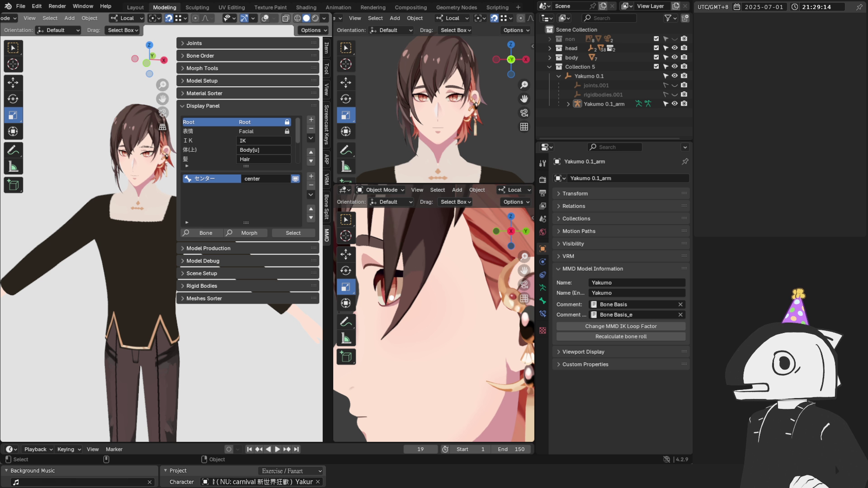Viewport: 868px width, 488px height.
Task: Expand Yakumo 0.1_arm tree item
Action: point(568,104)
